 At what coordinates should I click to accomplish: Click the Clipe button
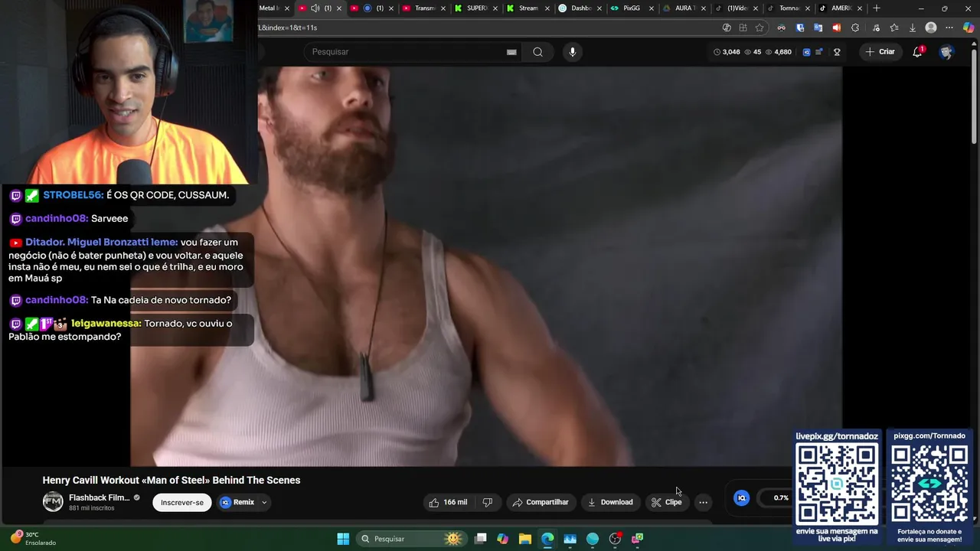[666, 502]
